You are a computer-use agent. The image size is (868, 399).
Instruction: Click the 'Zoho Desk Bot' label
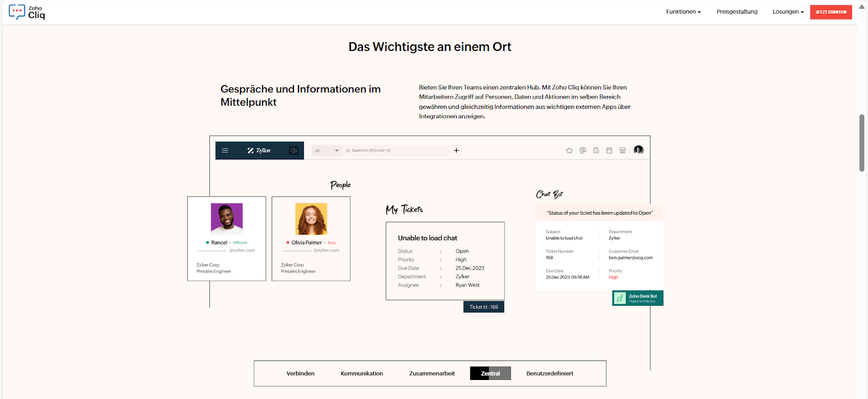[643, 296]
